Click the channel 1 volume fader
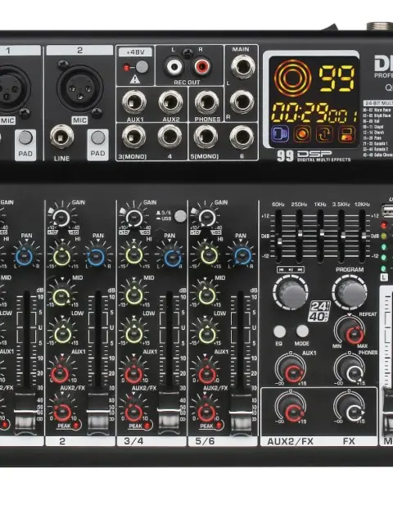 25,413
